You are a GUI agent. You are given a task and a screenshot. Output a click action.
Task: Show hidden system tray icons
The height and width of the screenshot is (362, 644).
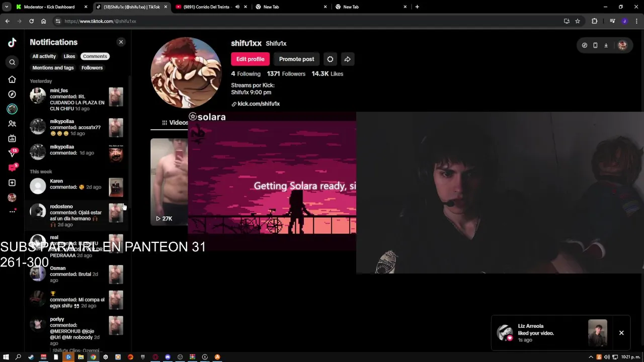591,357
